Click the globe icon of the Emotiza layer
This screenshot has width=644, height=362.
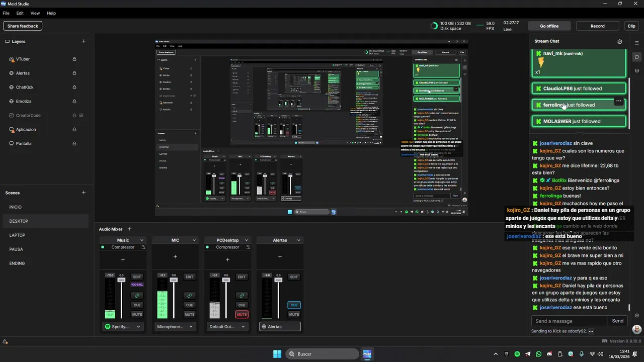[12, 102]
